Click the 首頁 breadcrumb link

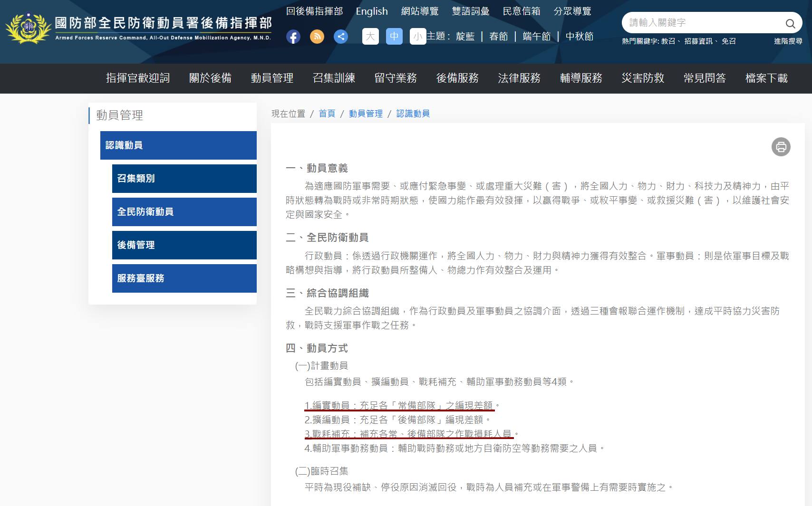pyautogui.click(x=327, y=114)
